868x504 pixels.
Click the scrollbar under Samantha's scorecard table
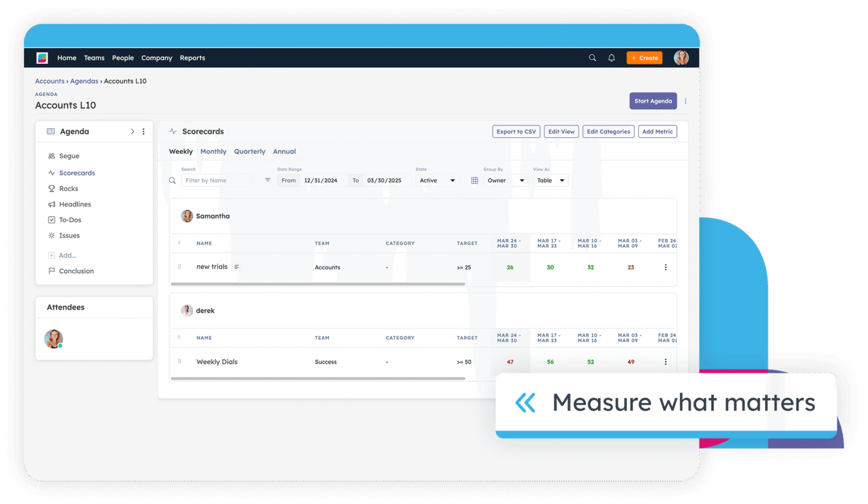(x=318, y=284)
